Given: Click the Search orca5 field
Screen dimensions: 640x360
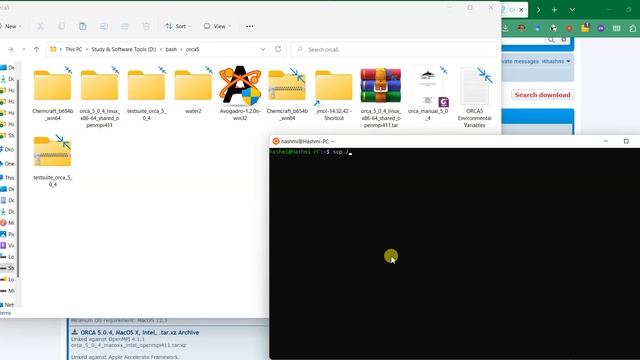Looking at the screenshot, I should [x=394, y=49].
